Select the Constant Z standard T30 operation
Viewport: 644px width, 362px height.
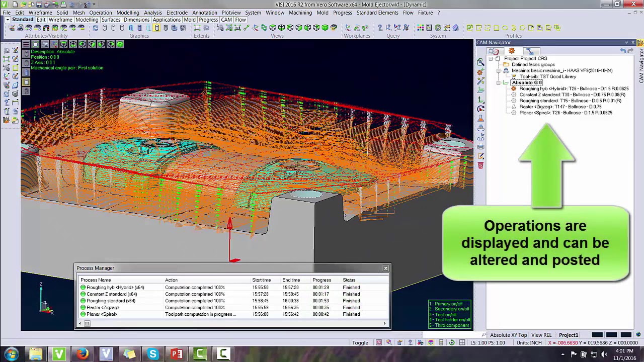(x=572, y=95)
